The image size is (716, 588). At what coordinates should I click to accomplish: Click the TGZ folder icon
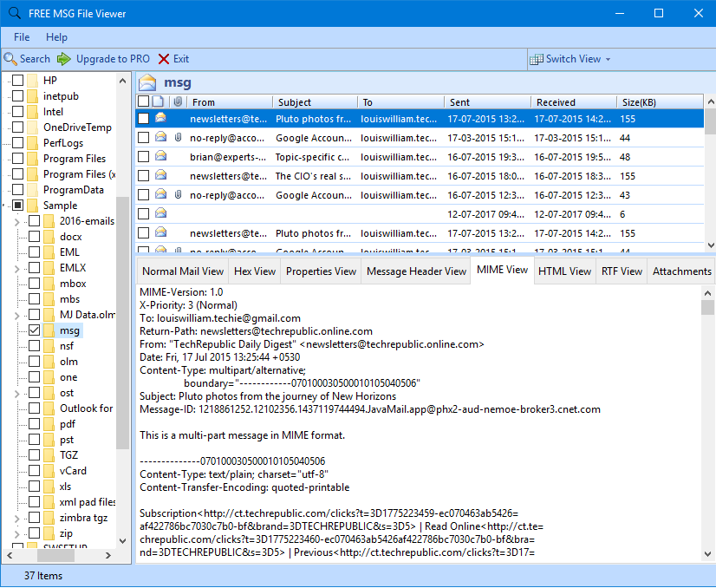(49, 455)
